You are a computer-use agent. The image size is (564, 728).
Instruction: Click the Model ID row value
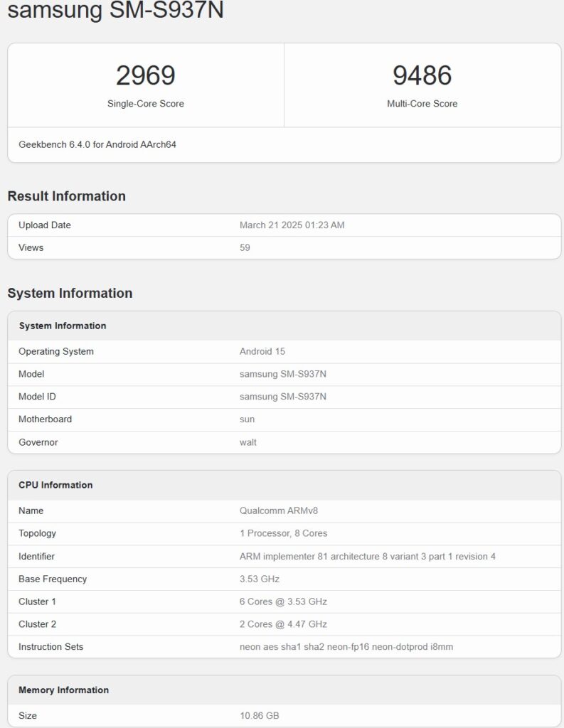(x=282, y=397)
